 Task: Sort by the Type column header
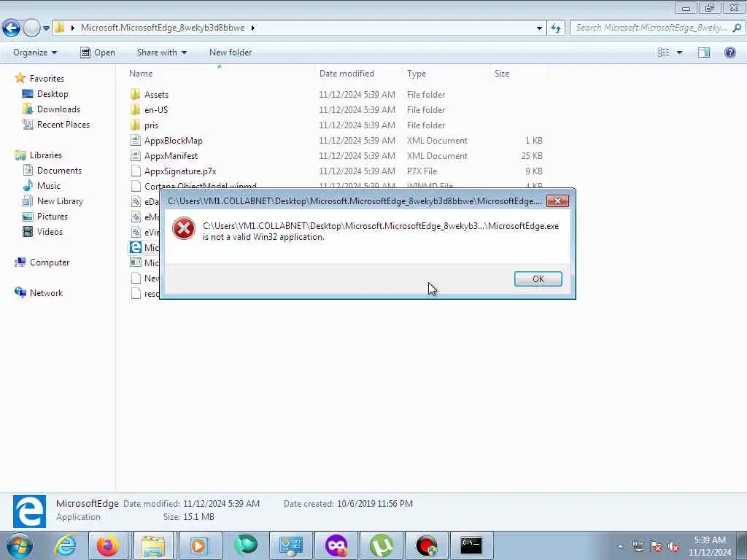pyautogui.click(x=446, y=74)
